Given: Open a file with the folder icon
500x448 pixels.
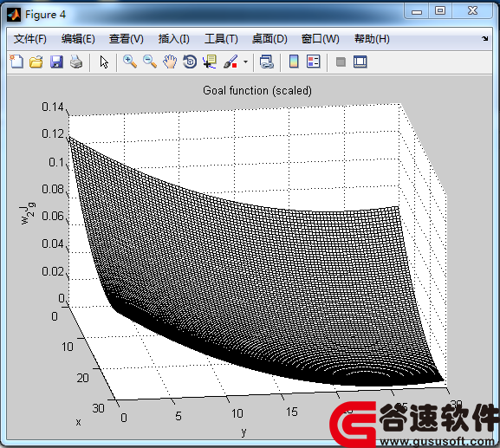Looking at the screenshot, I should click(36, 62).
